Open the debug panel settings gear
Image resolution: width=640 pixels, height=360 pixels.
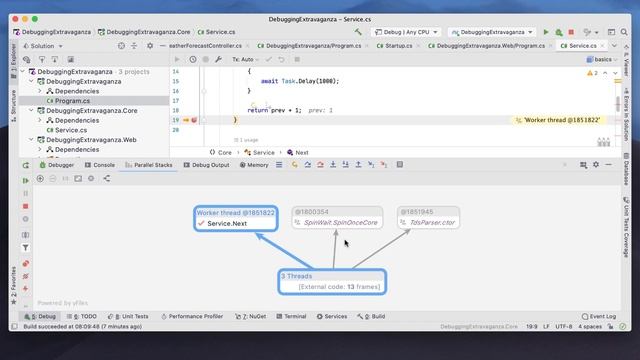tap(596, 164)
